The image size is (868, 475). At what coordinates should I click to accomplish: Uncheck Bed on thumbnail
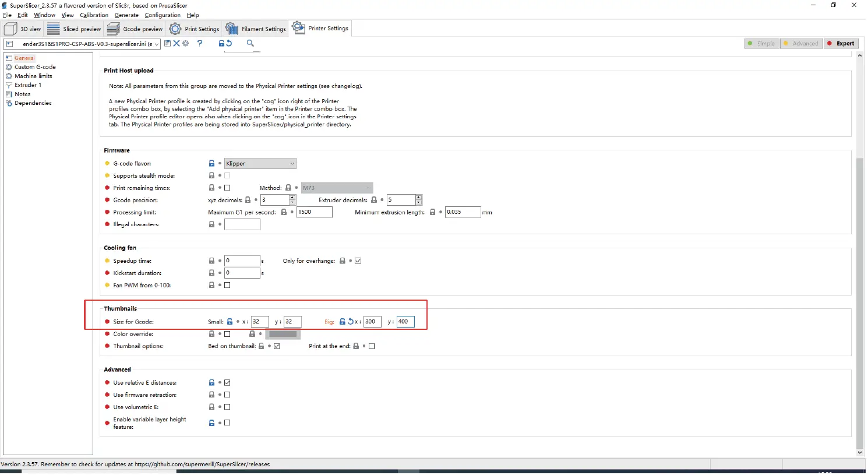(277, 346)
